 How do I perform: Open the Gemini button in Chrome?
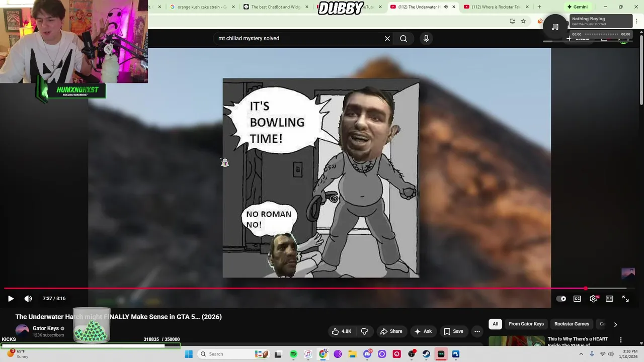click(577, 7)
